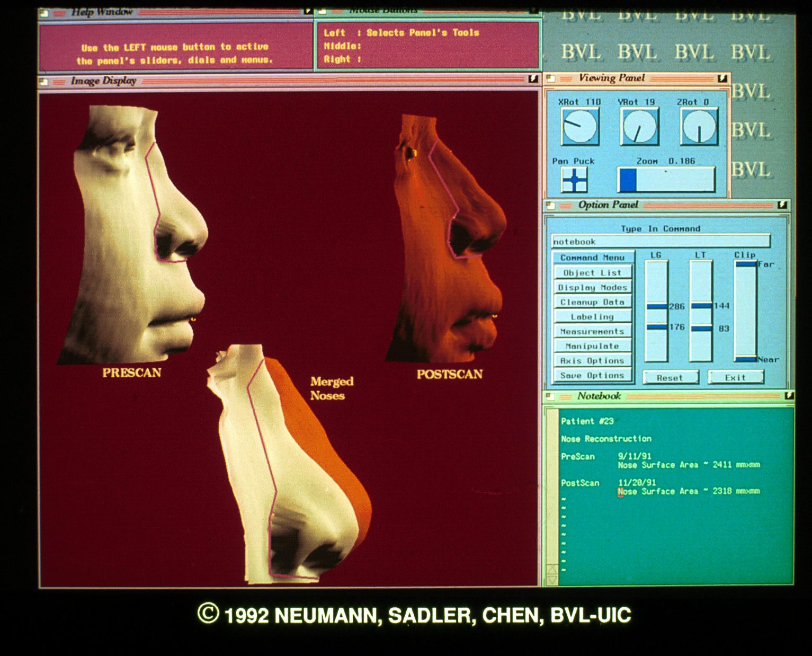
Task: Click the Notebook panel's scrollbar arrows
Action: tap(551, 575)
